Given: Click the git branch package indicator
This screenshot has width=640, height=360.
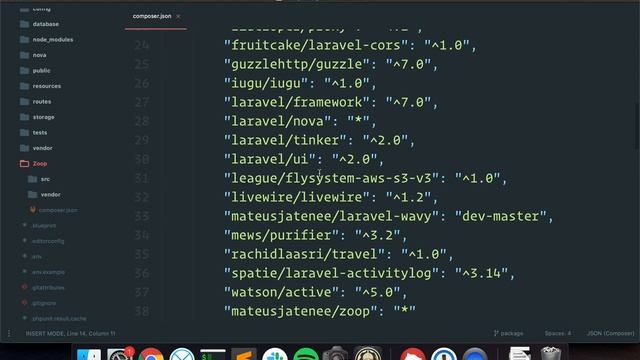Looking at the screenshot, I should [x=508, y=333].
